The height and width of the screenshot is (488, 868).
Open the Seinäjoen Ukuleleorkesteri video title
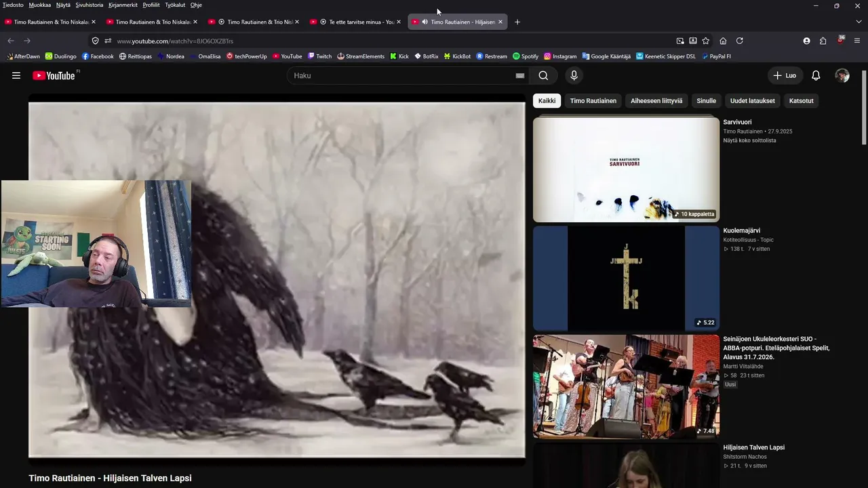tap(776, 348)
